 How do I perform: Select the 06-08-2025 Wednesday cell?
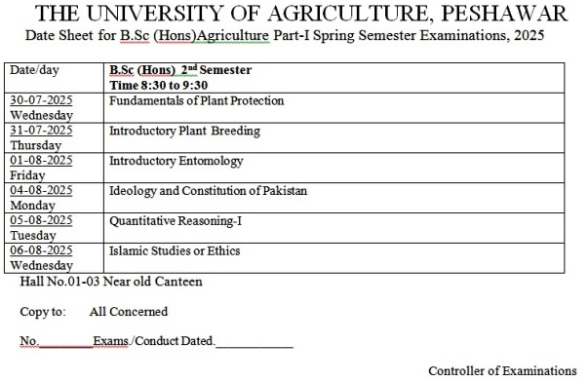(54, 258)
